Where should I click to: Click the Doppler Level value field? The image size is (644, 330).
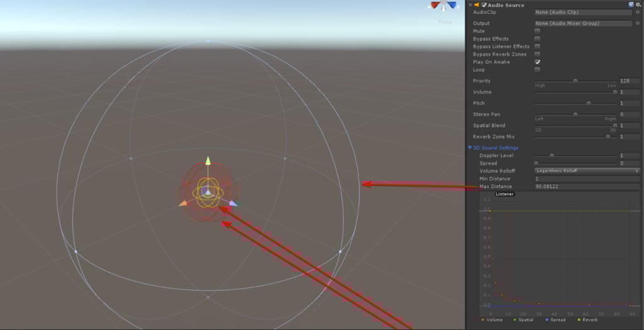coord(629,155)
